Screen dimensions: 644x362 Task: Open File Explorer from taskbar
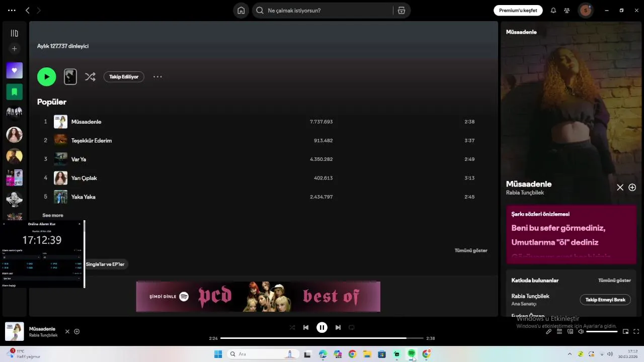(x=367, y=354)
